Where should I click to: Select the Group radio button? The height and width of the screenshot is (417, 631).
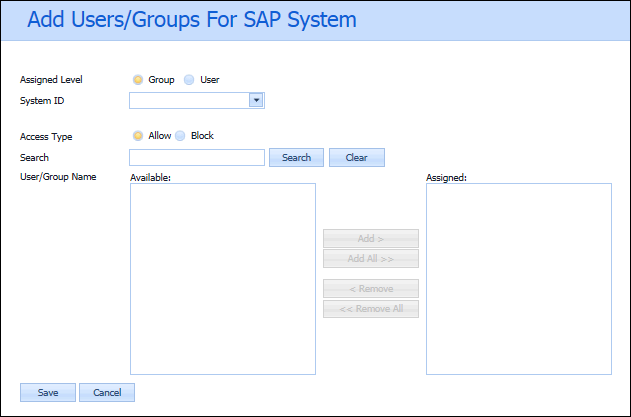[138, 80]
